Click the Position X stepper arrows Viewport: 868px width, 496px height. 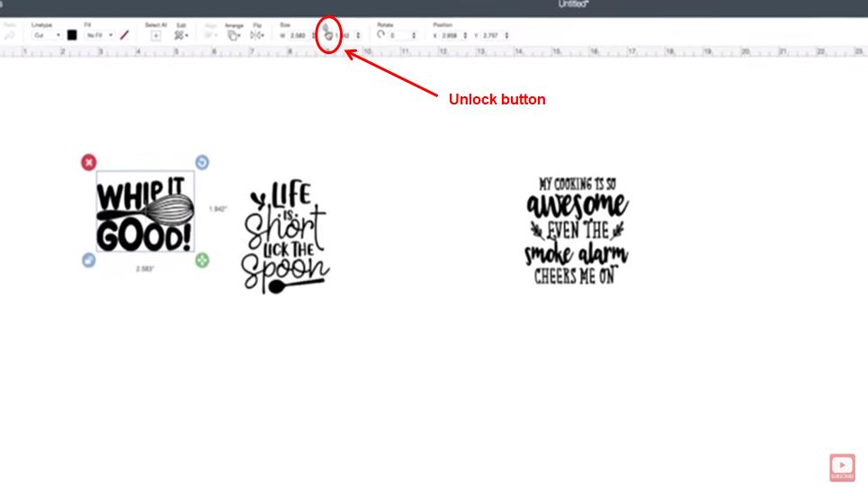464,35
